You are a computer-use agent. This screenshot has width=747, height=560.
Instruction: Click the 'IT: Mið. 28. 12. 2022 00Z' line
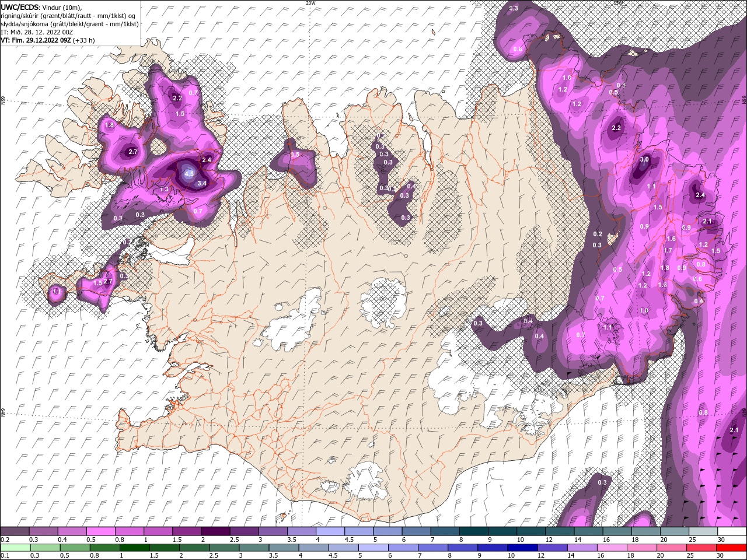37,32
